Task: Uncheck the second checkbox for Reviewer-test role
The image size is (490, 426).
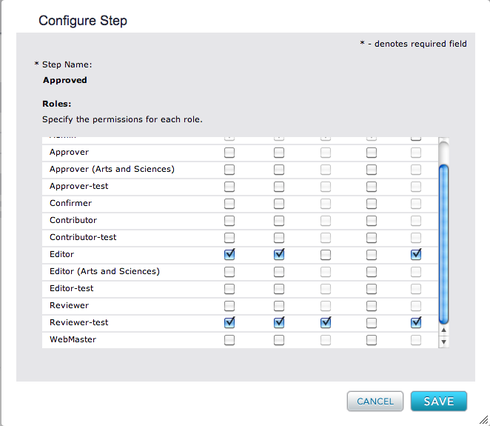Action: 279,323
